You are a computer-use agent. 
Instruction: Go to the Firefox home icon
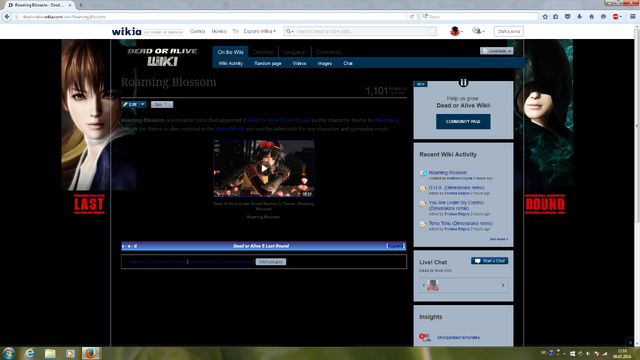coord(591,17)
